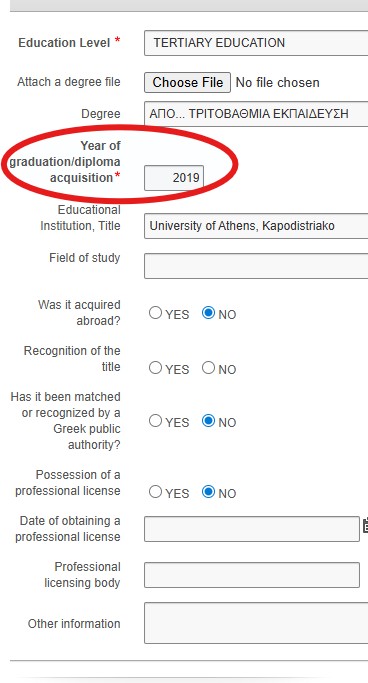Select YES for Possession of a professional license
368x683 pixels.
click(x=155, y=492)
